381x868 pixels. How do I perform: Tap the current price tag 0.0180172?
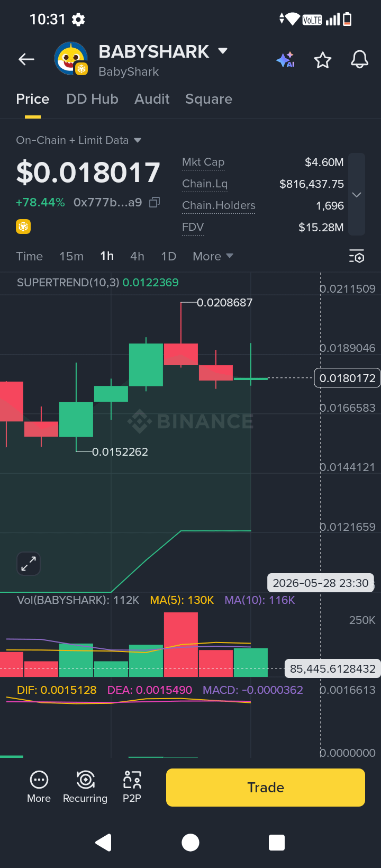[347, 378]
